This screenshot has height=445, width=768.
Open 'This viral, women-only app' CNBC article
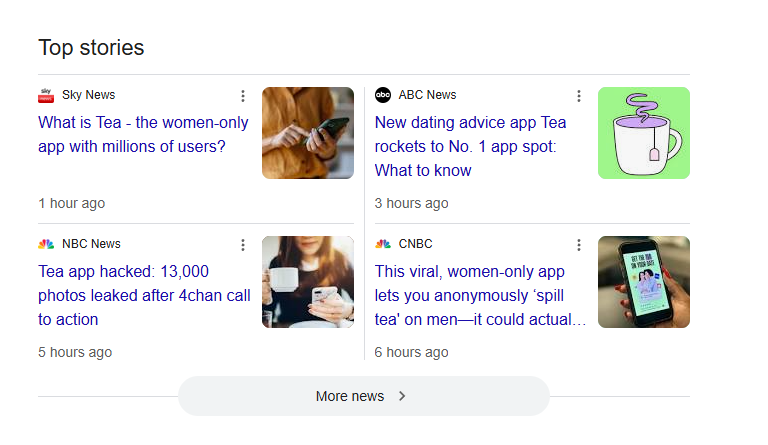480,295
